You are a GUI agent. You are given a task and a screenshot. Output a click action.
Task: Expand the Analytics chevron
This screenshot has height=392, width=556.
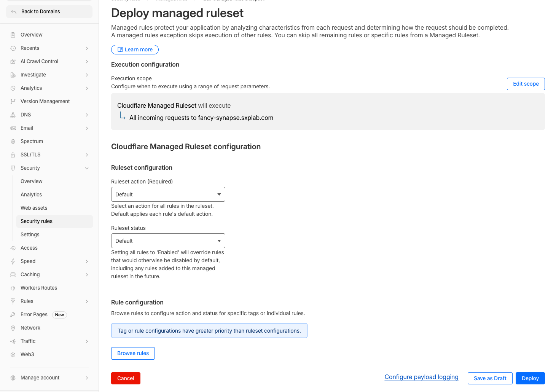click(87, 88)
